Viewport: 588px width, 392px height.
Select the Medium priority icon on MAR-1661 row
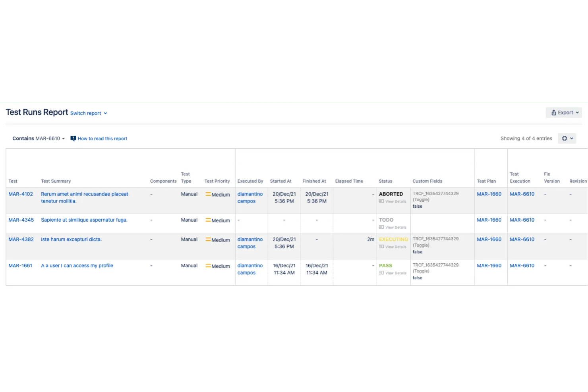(x=208, y=266)
